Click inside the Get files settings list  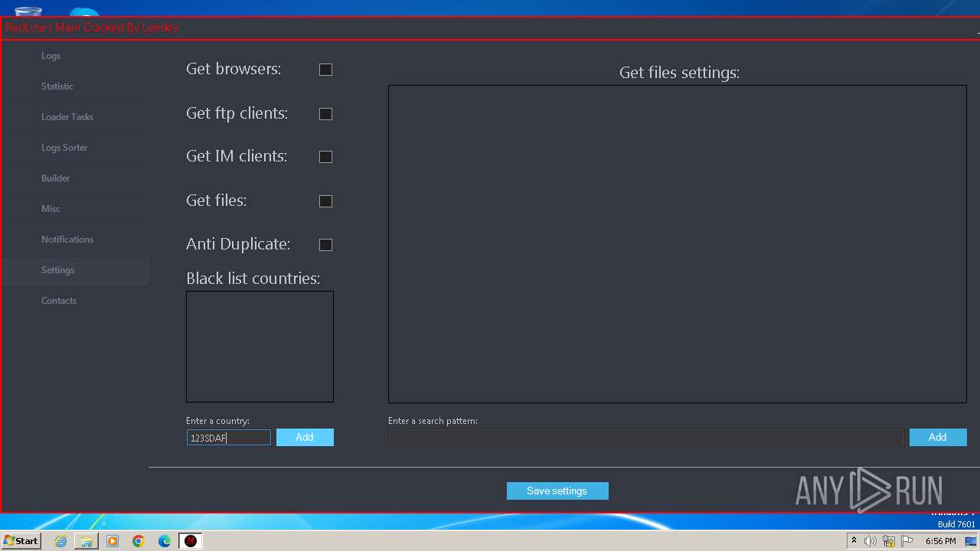[x=678, y=244]
